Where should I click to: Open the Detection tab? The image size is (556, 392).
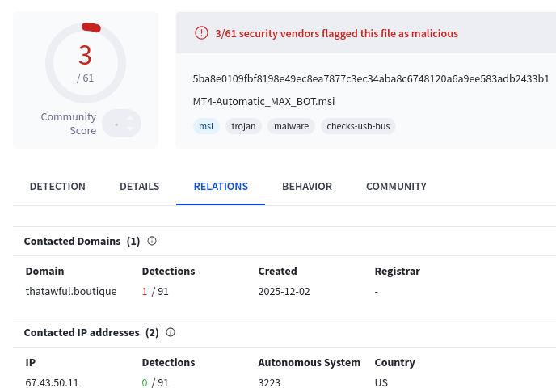click(57, 186)
